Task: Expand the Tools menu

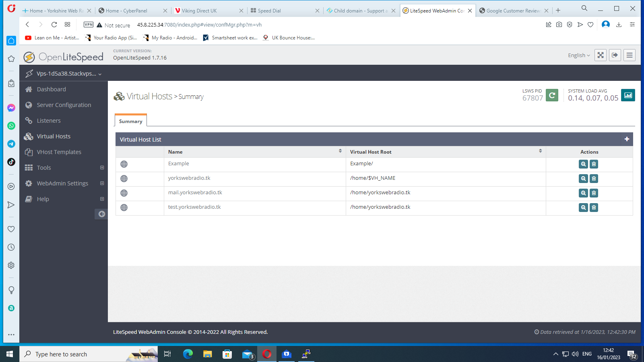Action: click(x=102, y=168)
